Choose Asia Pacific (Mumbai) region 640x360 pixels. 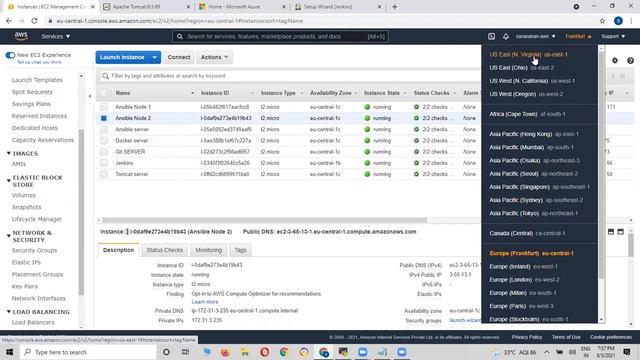click(531, 147)
